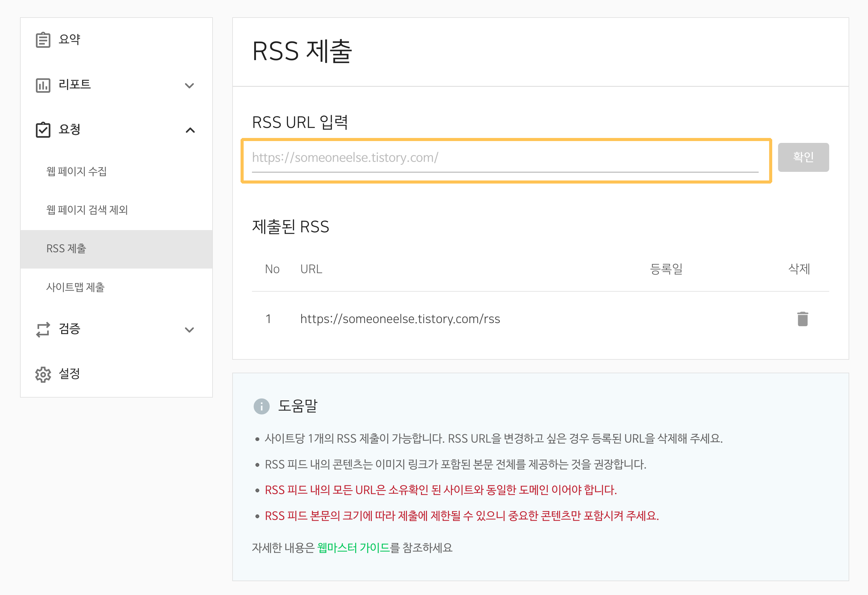
Task: Click the 리포트 bar chart icon
Action: (43, 85)
